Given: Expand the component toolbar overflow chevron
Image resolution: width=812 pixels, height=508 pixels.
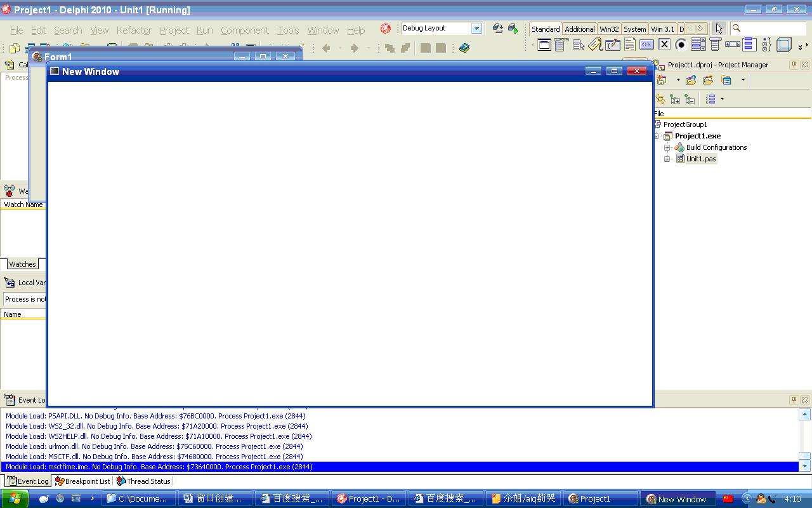Looking at the screenshot, I should pyautogui.click(x=801, y=46).
